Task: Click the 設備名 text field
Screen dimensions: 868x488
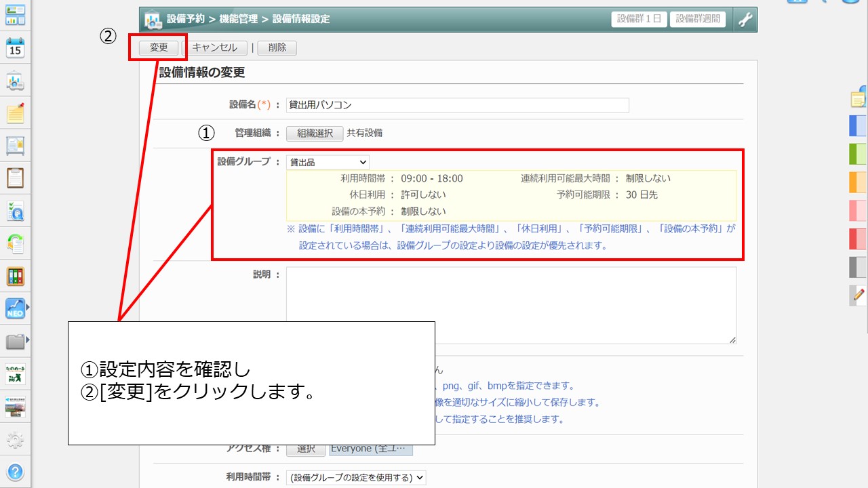Action: [x=458, y=105]
